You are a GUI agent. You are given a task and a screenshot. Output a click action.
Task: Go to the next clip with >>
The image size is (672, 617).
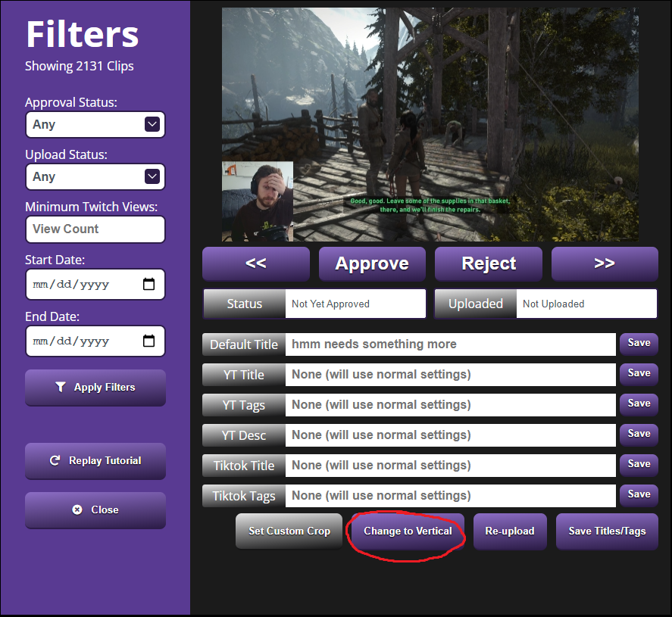pos(605,263)
